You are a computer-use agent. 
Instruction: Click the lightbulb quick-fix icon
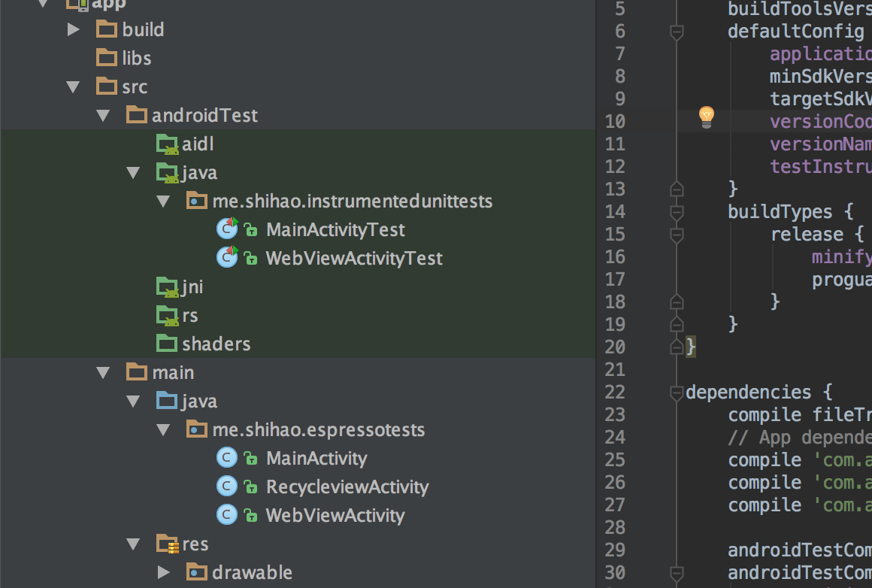(x=706, y=117)
